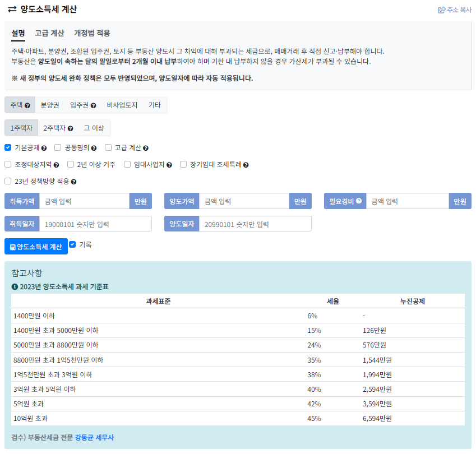Choose the 1주택자 option
This screenshot has height=454, width=476.
tap(21, 128)
